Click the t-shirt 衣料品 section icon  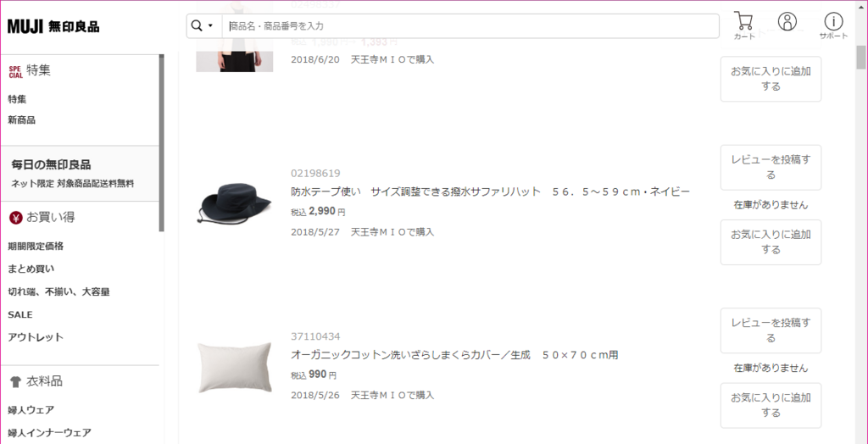tap(15, 381)
